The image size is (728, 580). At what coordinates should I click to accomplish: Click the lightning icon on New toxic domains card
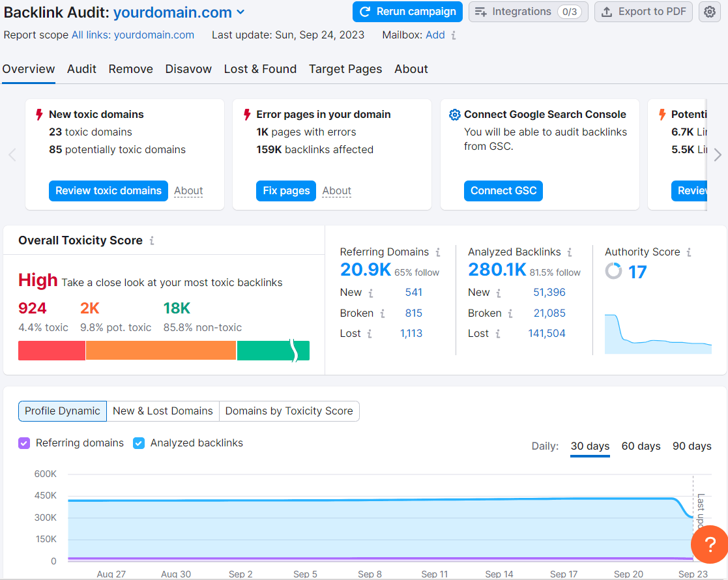(x=39, y=114)
